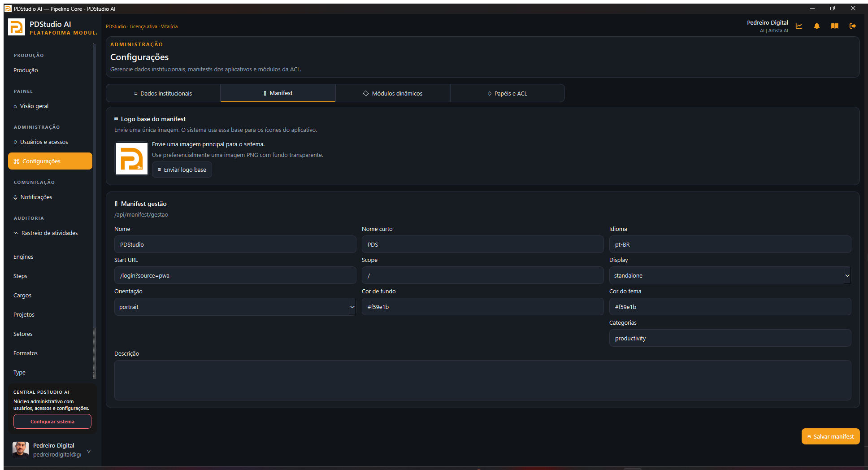Image resolution: width=868 pixels, height=470 pixels.
Task: Click the Descrição text area
Action: click(482, 380)
